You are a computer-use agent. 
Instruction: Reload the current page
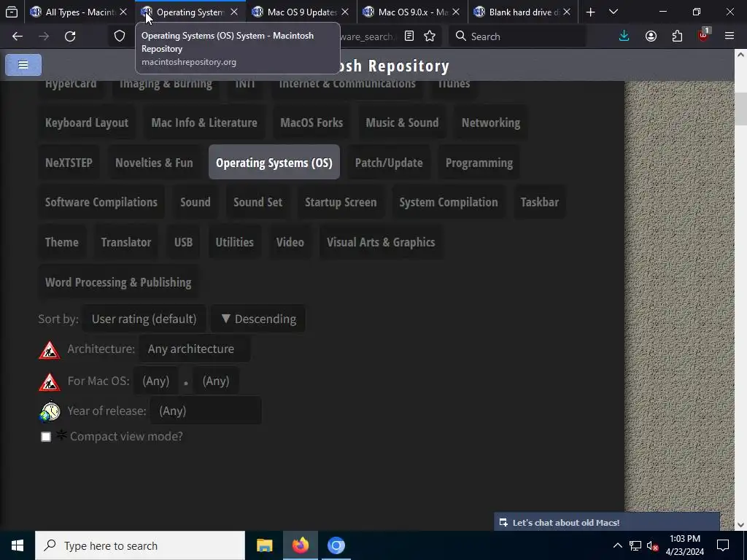(70, 36)
